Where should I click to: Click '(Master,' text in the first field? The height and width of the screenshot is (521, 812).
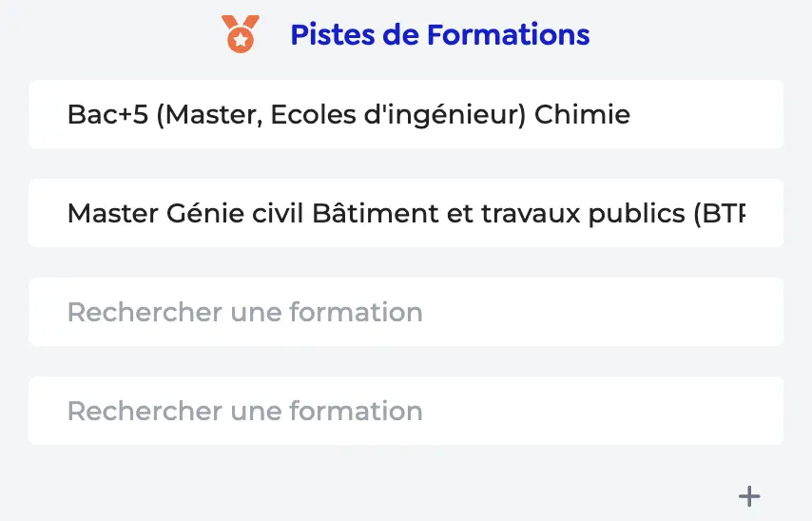pyautogui.click(x=208, y=115)
